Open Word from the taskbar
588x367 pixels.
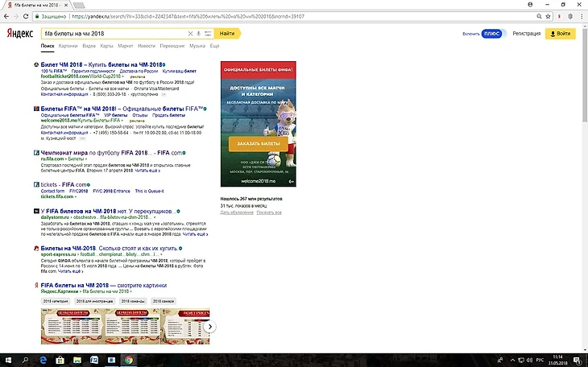tap(94, 361)
